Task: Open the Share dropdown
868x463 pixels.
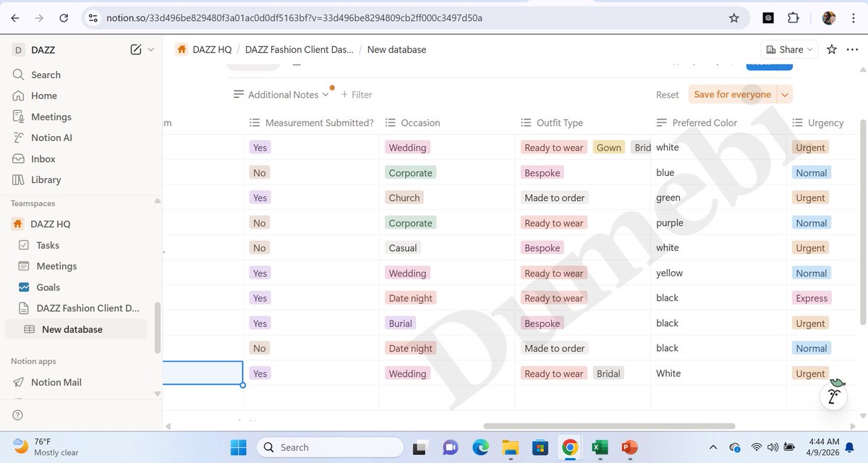Action: (x=788, y=49)
